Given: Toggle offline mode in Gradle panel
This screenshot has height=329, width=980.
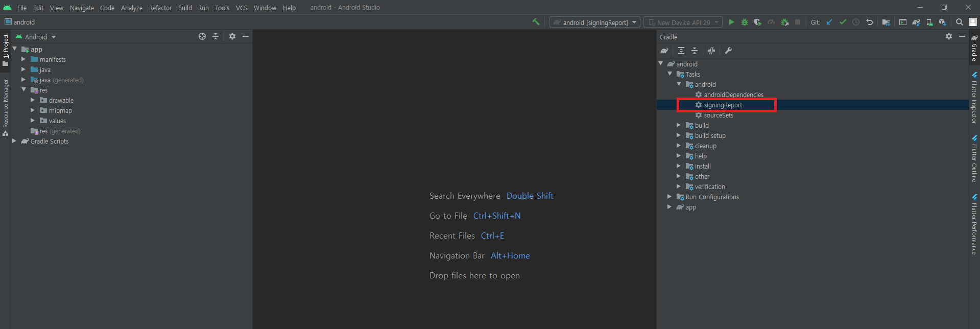Looking at the screenshot, I should point(711,51).
